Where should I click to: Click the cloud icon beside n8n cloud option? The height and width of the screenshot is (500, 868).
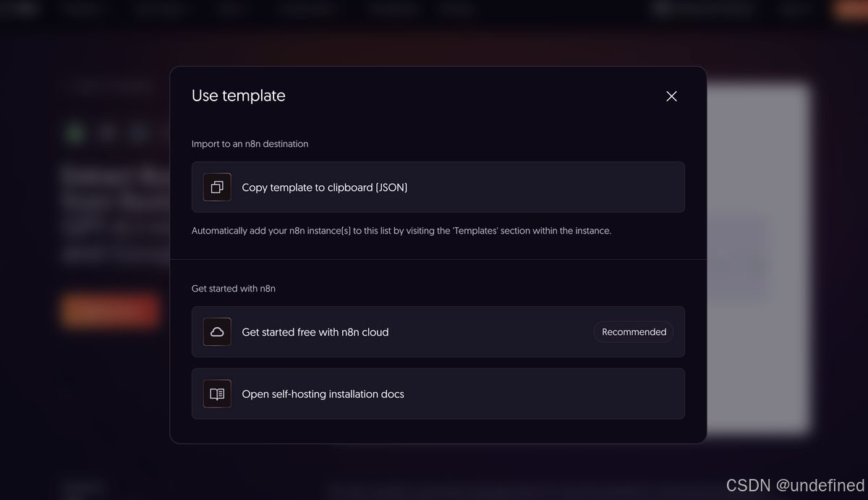[216, 331]
